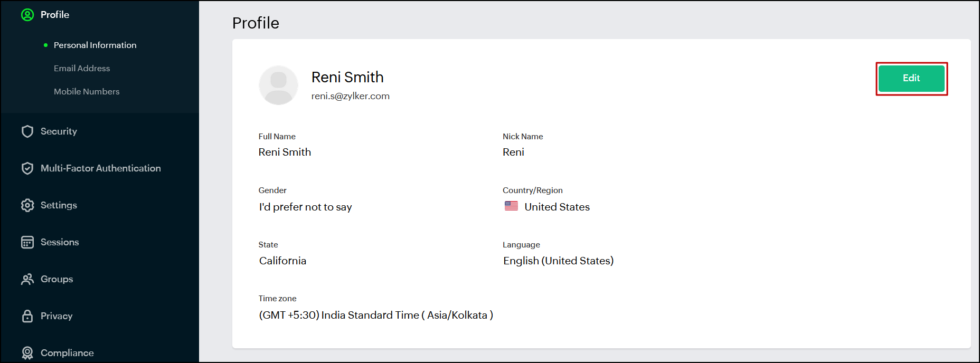Select the Sessions label in sidebar

click(x=60, y=242)
